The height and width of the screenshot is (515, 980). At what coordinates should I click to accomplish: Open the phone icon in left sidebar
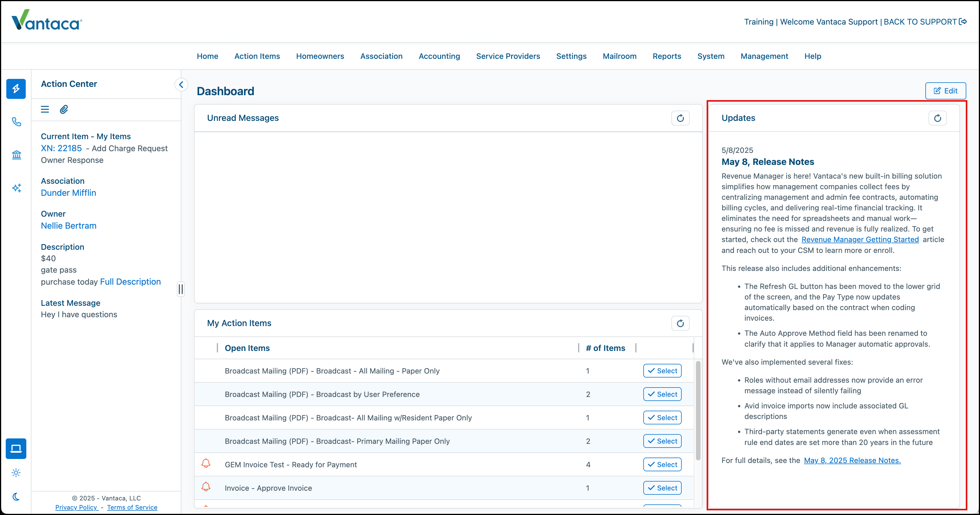click(16, 122)
